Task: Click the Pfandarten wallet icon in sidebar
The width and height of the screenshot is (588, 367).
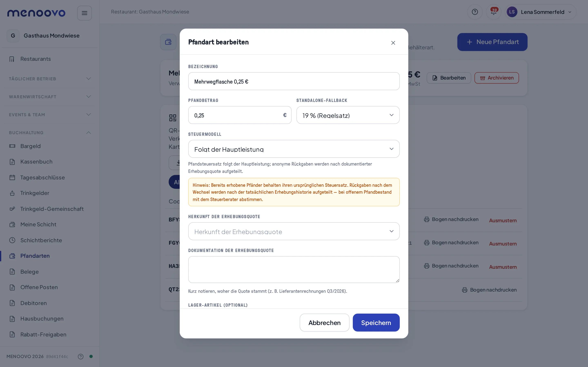Action: (12, 256)
